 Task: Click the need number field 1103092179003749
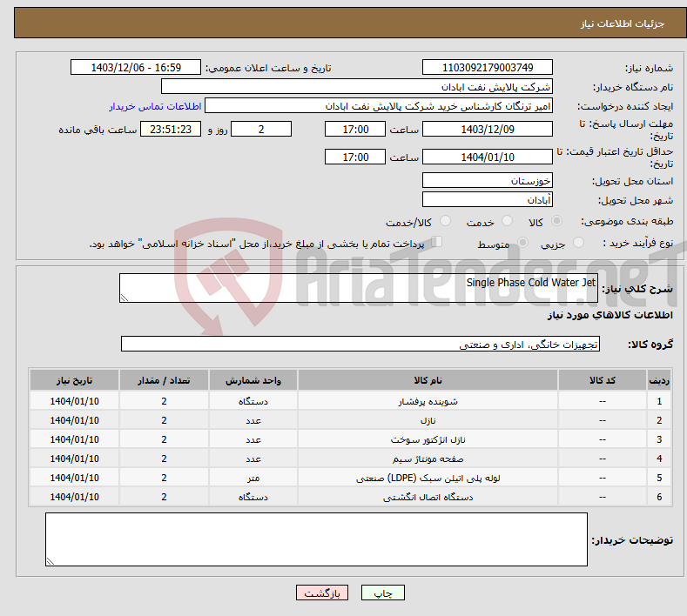pos(488,67)
